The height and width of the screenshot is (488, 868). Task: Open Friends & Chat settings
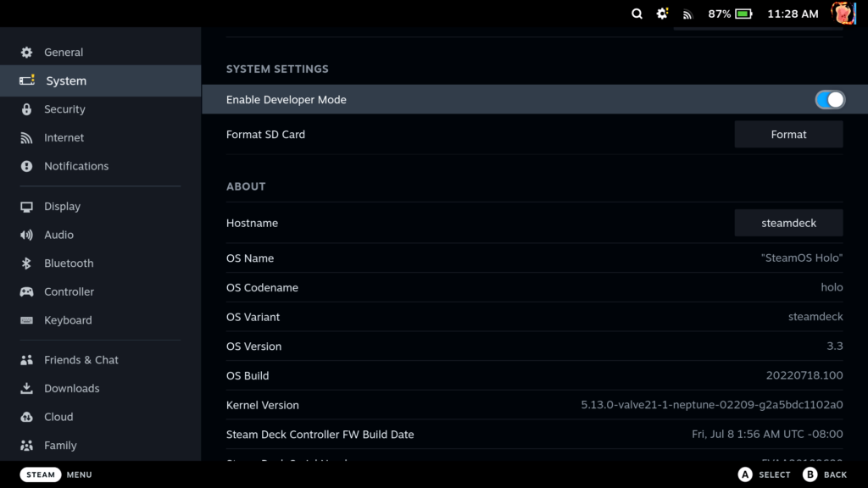[81, 360]
